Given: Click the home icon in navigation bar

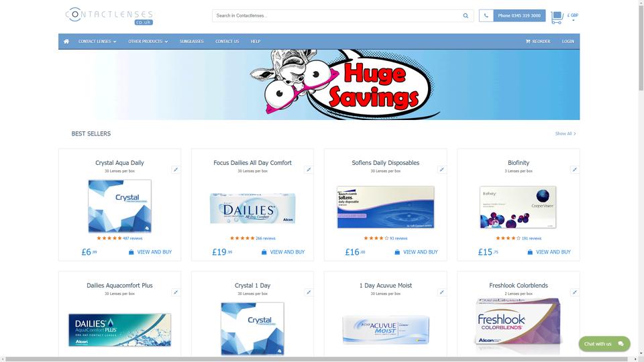Looking at the screenshot, I should (x=66, y=42).
